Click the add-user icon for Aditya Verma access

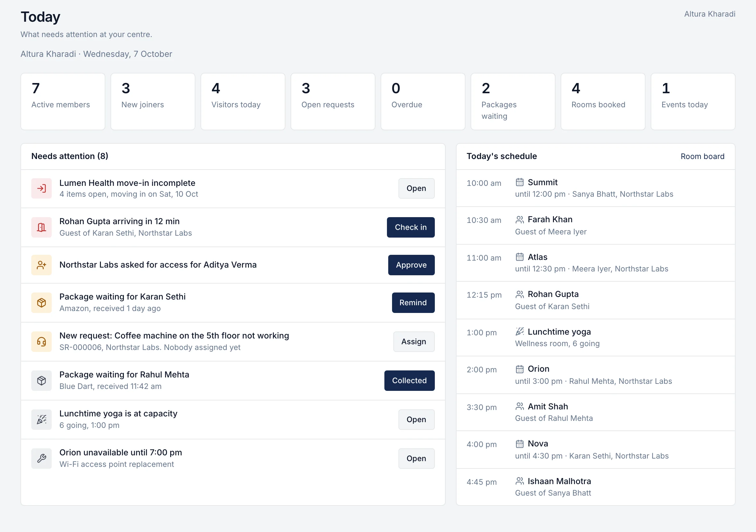[x=42, y=265]
